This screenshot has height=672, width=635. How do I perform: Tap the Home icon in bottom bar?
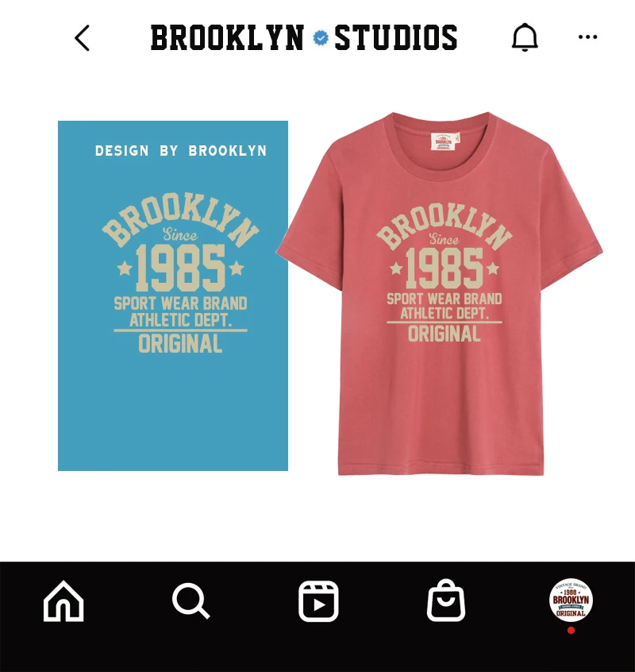click(63, 601)
